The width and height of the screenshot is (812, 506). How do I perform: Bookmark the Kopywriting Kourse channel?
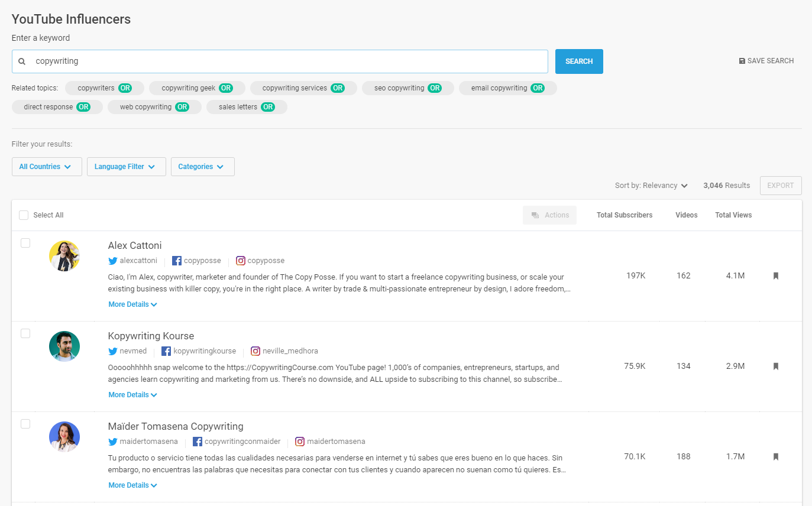pyautogui.click(x=775, y=366)
